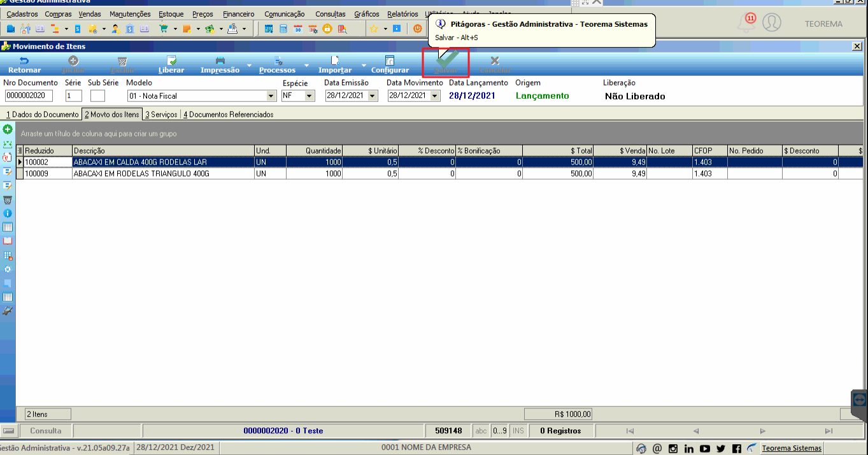
Task: Add a new item with green plus icon
Action: pos(8,129)
